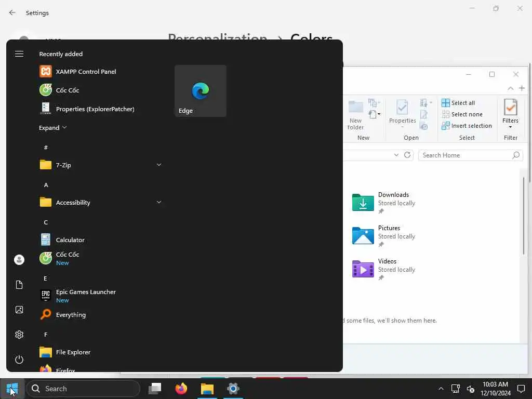532x399 pixels.
Task: Click the hamburger menu in Start
Action: [19, 54]
